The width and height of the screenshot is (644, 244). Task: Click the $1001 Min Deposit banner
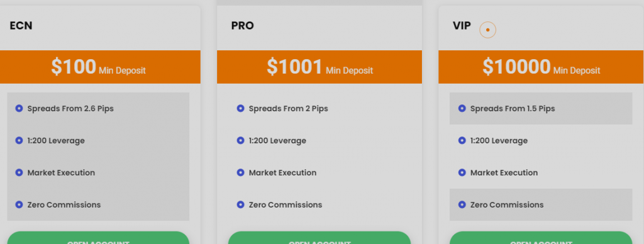319,67
